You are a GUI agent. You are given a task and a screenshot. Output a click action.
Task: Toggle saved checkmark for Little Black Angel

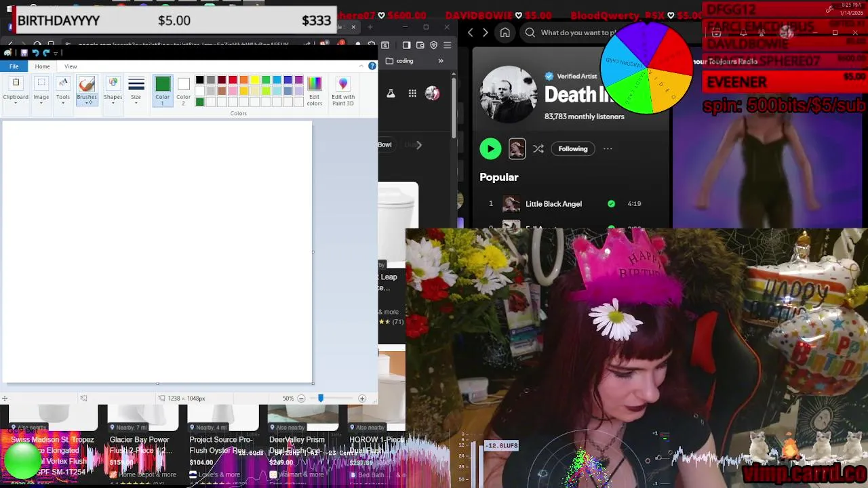click(x=611, y=204)
